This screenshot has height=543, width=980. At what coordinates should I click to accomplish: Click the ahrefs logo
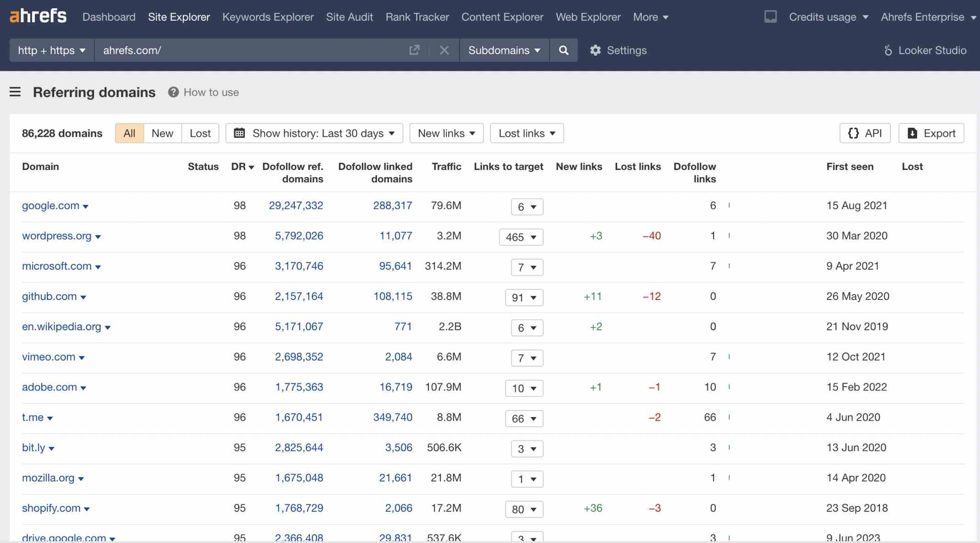[38, 16]
